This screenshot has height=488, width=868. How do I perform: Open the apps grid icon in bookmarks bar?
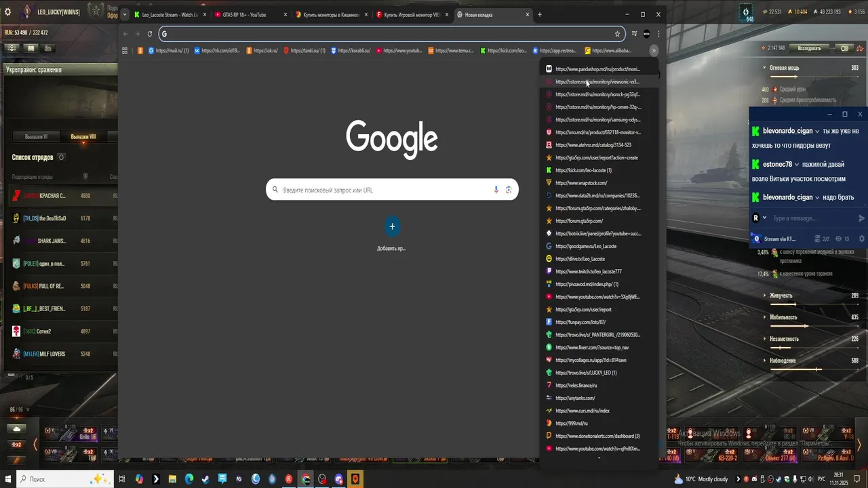click(125, 50)
